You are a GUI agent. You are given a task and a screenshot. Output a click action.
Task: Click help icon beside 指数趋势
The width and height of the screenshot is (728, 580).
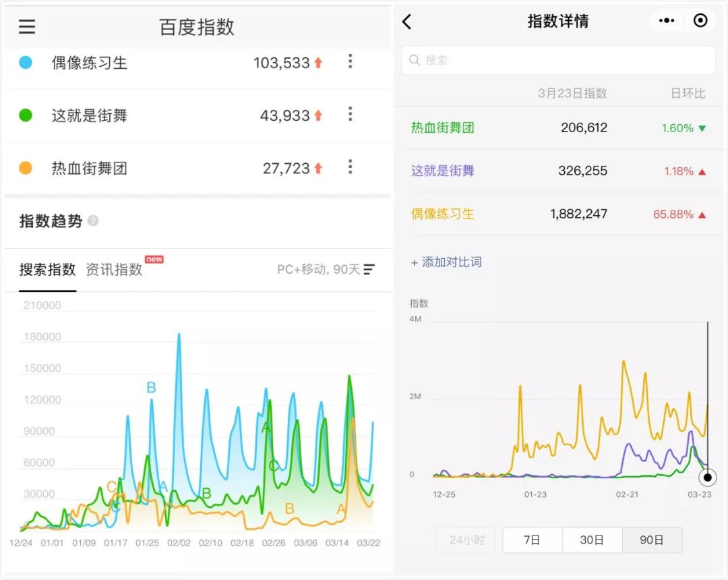(93, 221)
